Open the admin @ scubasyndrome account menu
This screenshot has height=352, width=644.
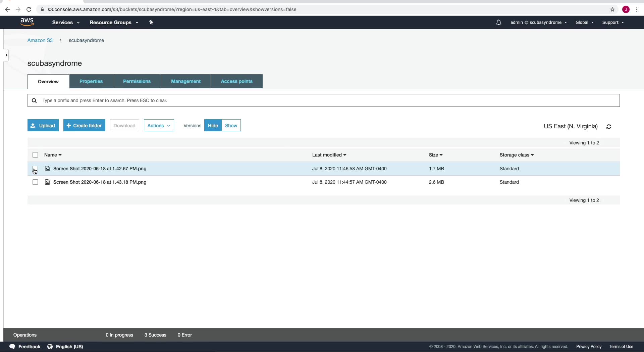539,23
